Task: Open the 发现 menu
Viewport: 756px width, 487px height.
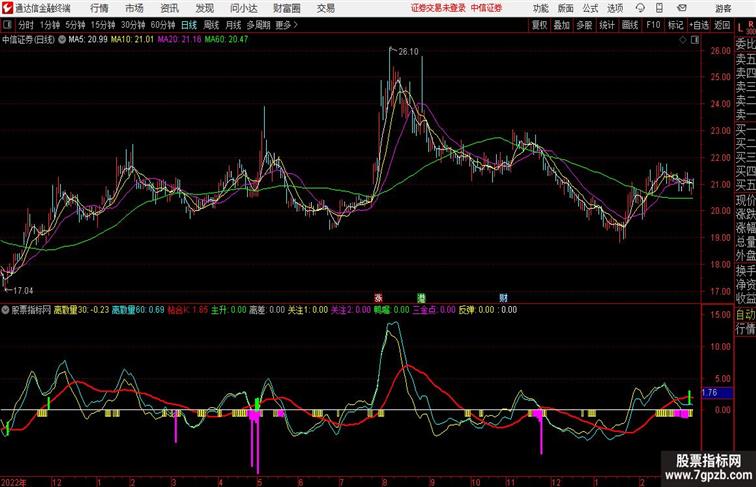Action: click(x=204, y=8)
